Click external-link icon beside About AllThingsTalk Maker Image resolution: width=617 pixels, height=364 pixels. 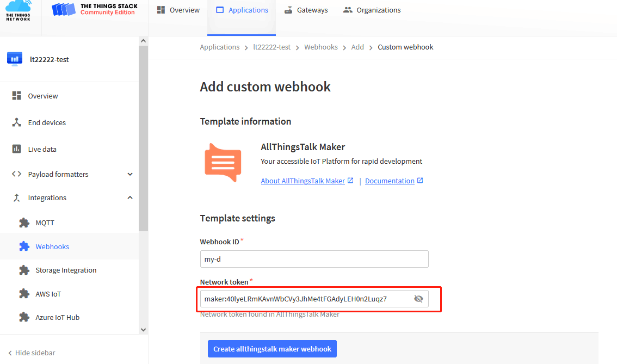[x=350, y=180]
